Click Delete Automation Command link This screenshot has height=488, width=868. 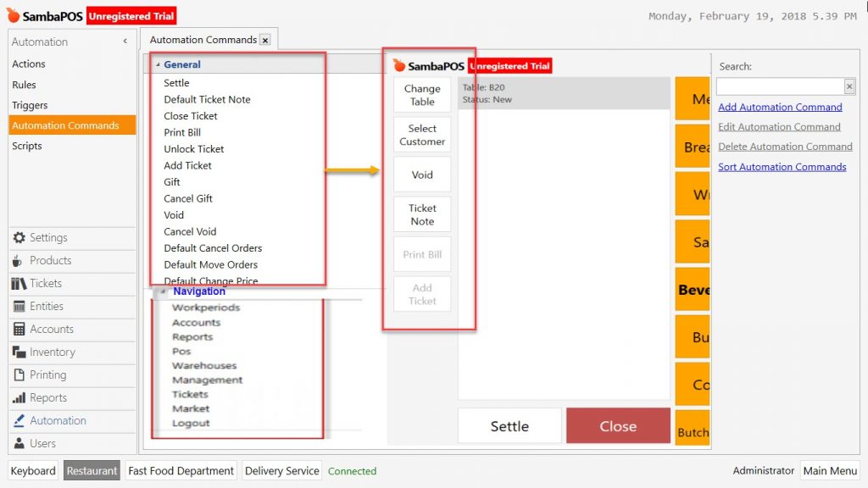coord(786,147)
